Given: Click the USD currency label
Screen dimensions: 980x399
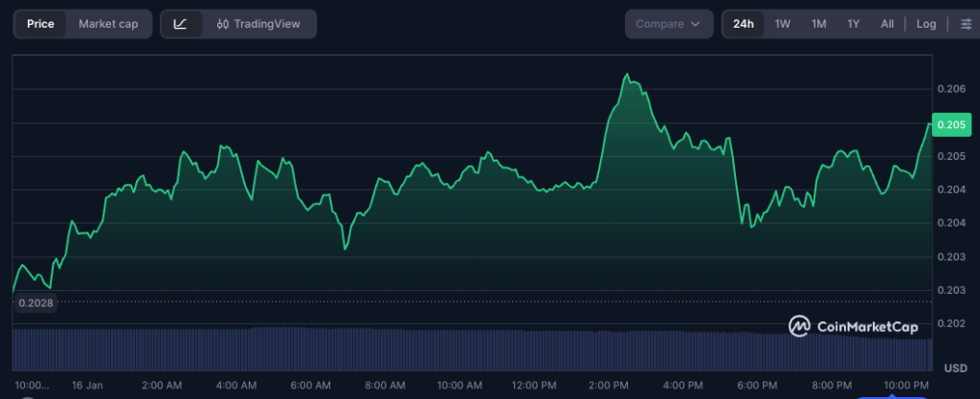Looking at the screenshot, I should click(x=954, y=368).
